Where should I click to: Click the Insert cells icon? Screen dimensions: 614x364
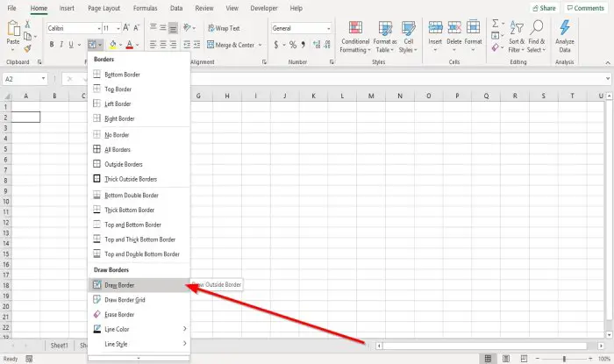click(435, 28)
